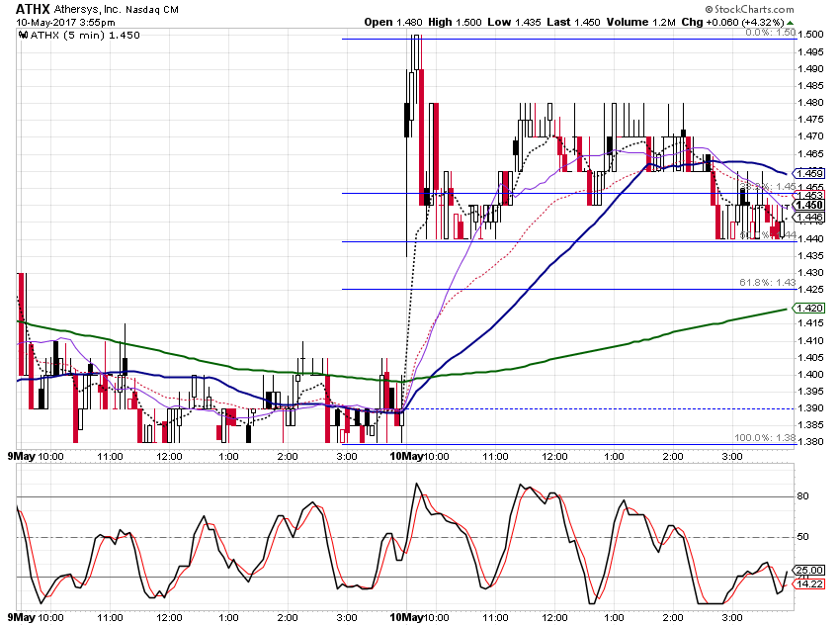Click the "ATHX (5 min) 1.450" legend label
The image size is (840, 626).
coord(85,36)
